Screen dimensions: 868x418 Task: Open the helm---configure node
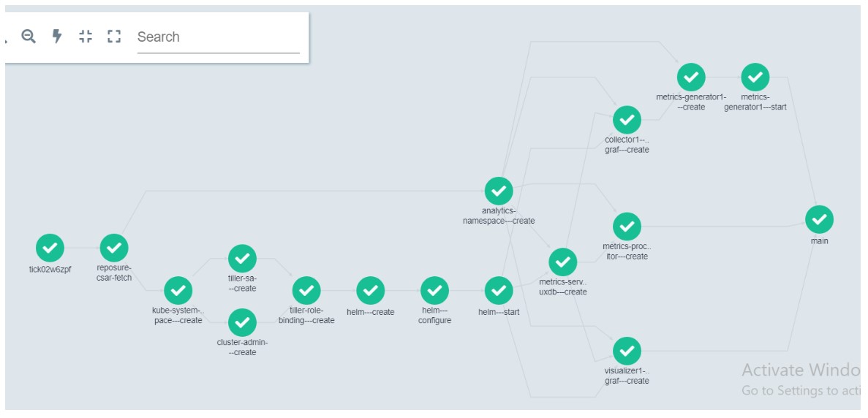(434, 290)
